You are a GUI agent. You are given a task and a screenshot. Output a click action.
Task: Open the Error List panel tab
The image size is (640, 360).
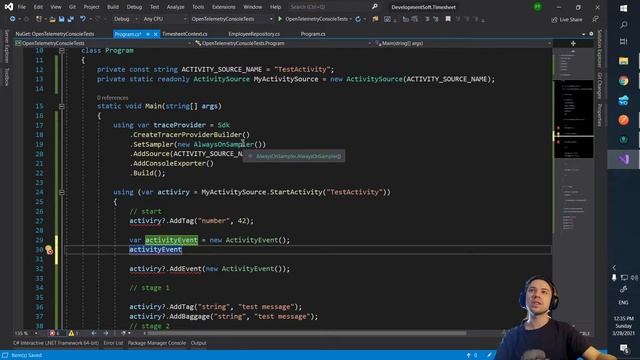(x=113, y=343)
